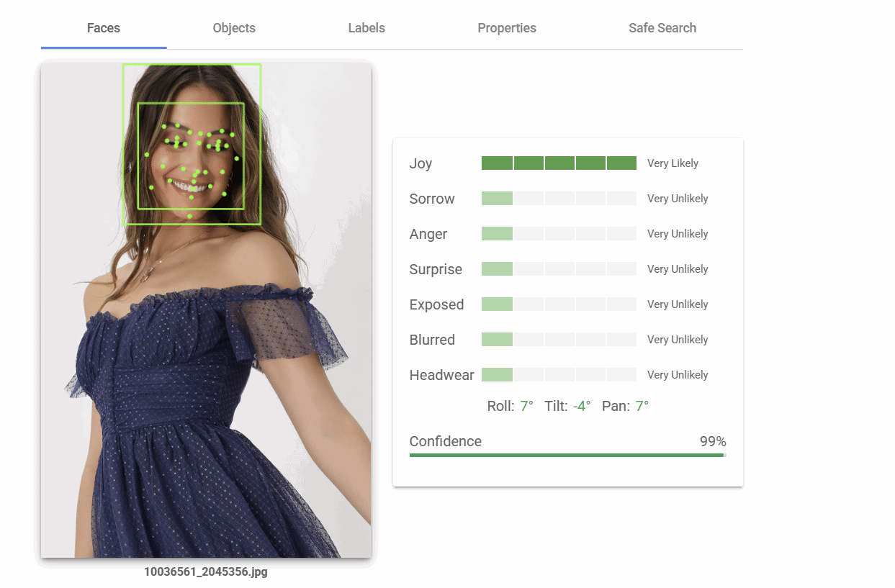Click the Very Likely label beside Joy

pos(673,163)
